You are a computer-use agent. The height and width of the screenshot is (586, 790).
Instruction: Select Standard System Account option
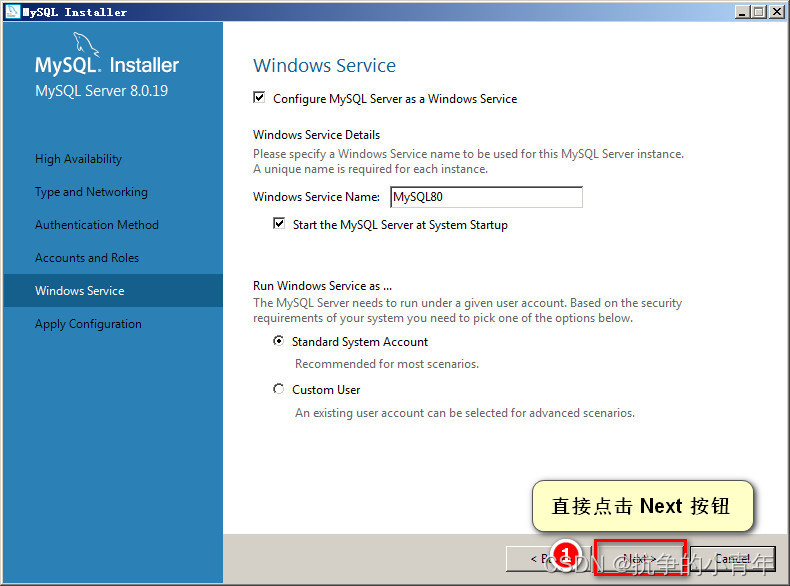[x=278, y=341]
